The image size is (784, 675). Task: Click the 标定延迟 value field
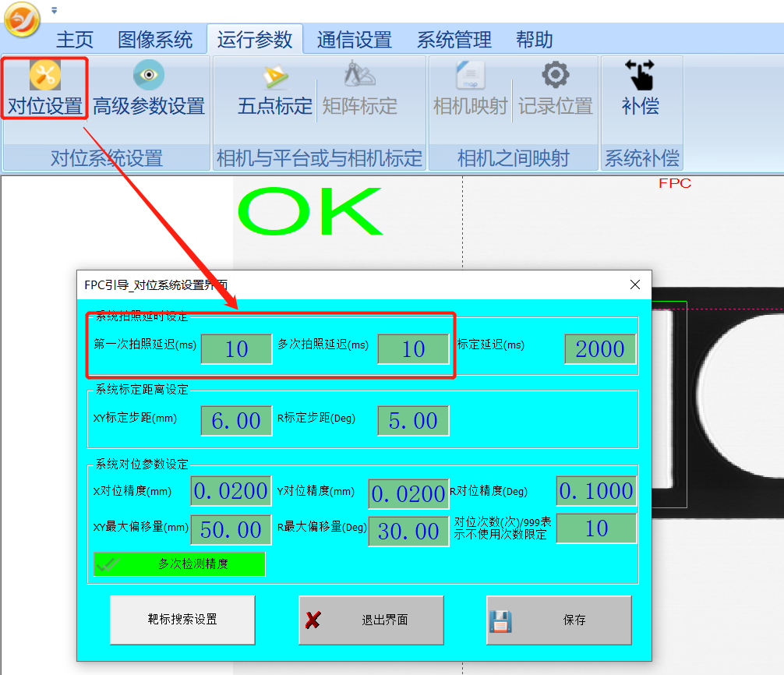pos(600,348)
